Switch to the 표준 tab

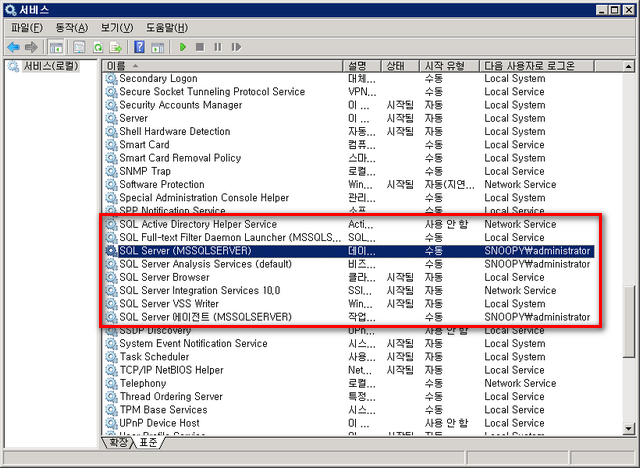(x=148, y=442)
